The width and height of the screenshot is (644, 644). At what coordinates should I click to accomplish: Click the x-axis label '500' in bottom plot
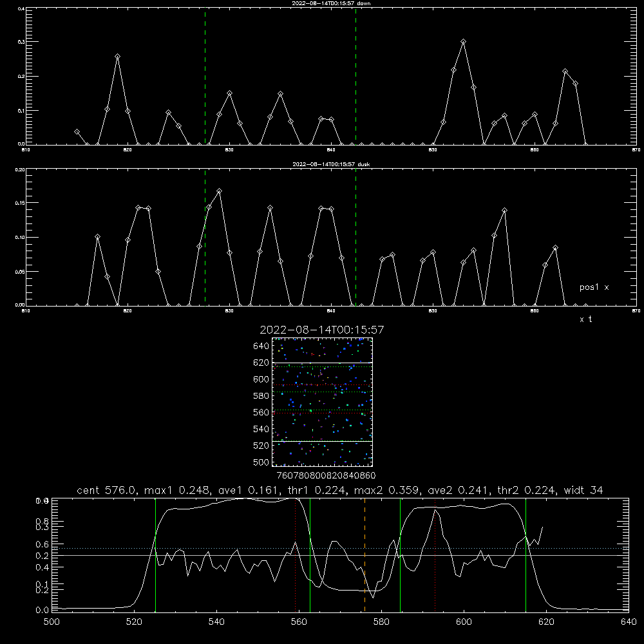tap(52, 622)
